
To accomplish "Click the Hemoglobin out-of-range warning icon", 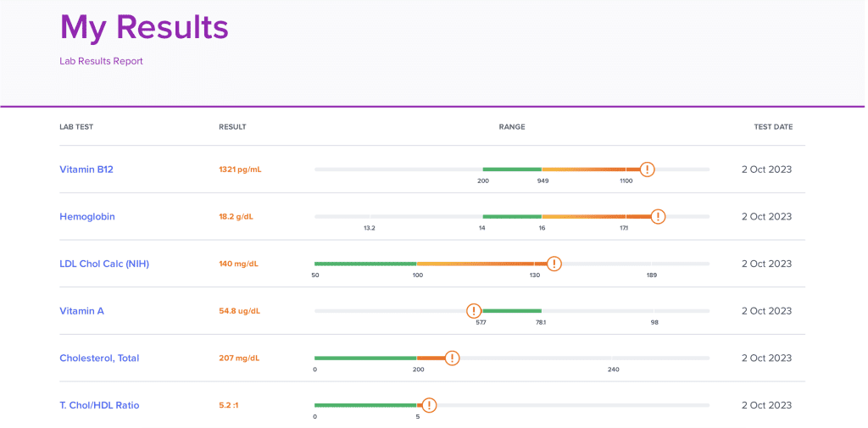I will pos(658,216).
